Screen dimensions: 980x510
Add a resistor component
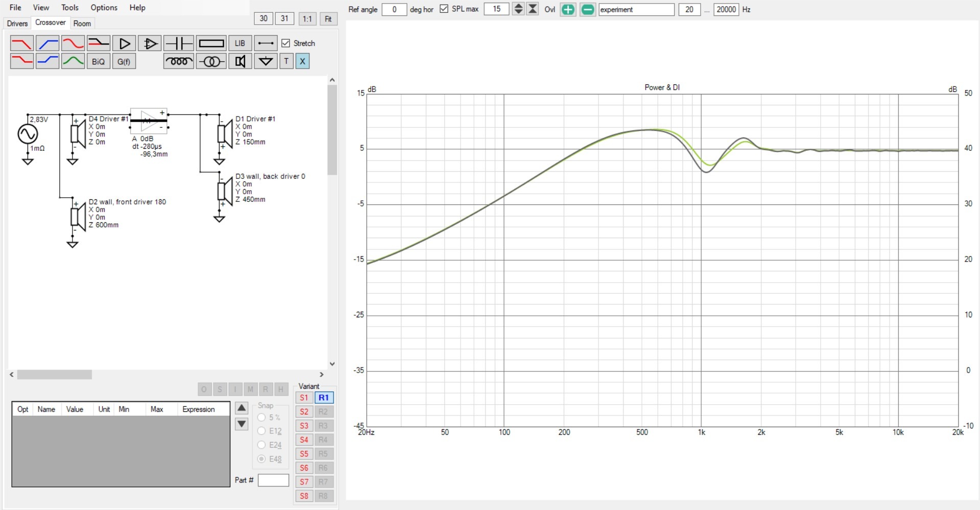[211, 43]
